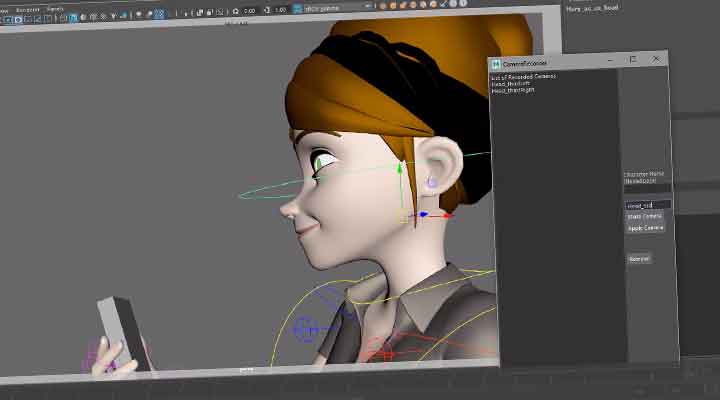720x400 pixels.
Task: Click the blue Z-axis translate arrow
Action: click(x=423, y=214)
